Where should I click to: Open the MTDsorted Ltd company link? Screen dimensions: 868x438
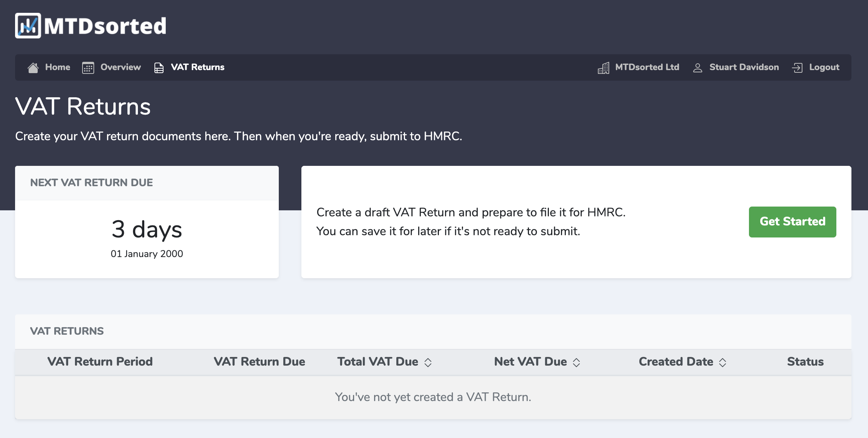click(647, 67)
